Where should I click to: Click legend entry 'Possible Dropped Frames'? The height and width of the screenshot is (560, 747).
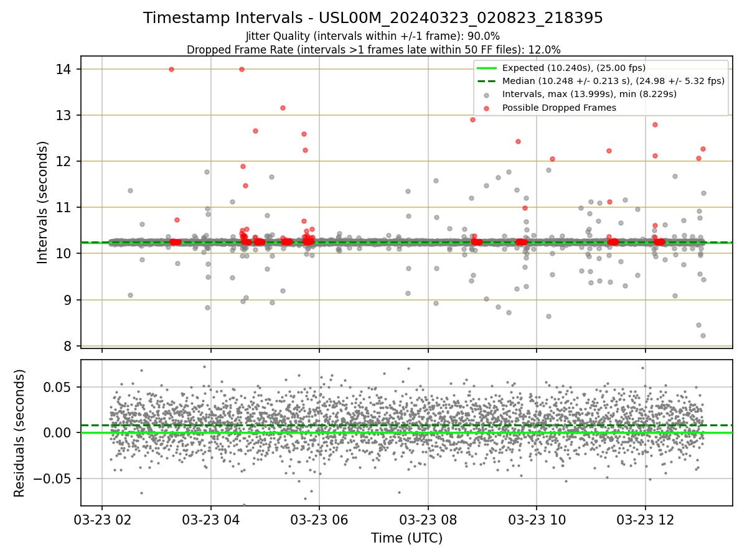[x=559, y=108]
